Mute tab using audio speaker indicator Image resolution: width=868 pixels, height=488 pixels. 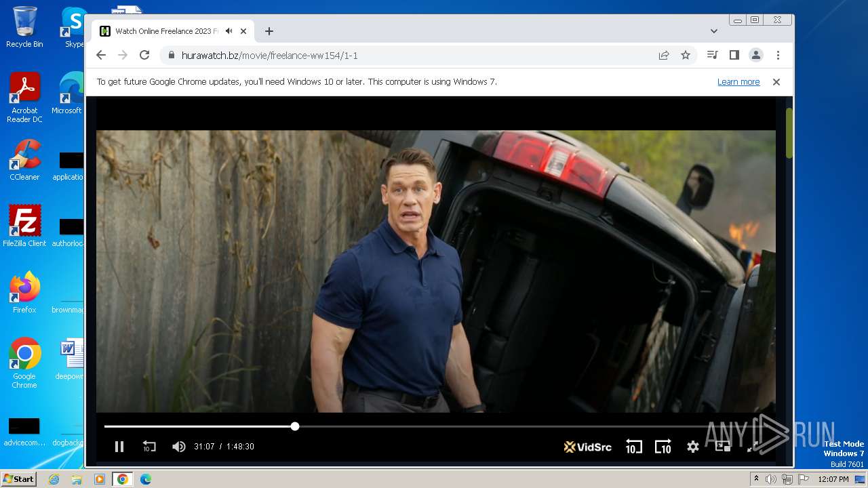coord(229,31)
